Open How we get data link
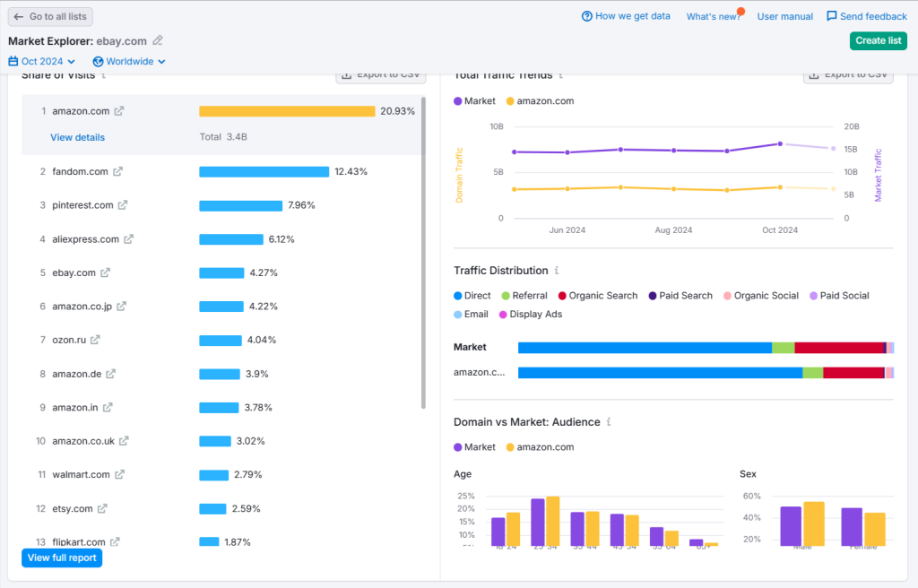 click(626, 16)
